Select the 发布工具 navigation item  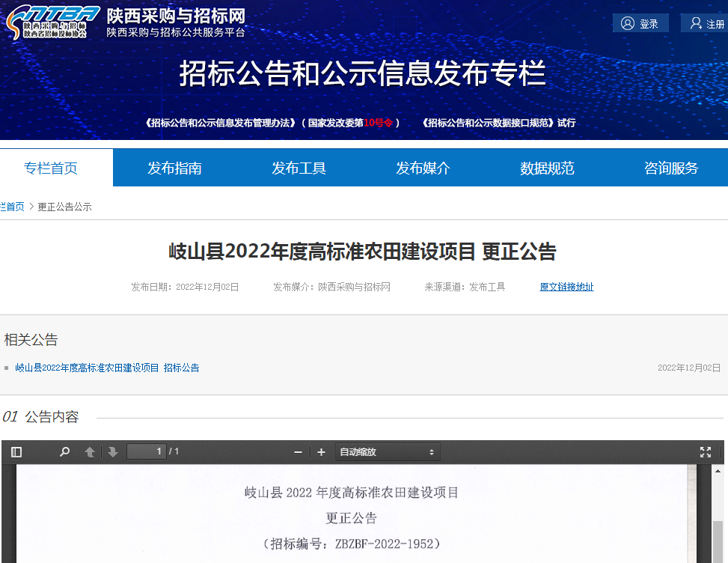299,168
